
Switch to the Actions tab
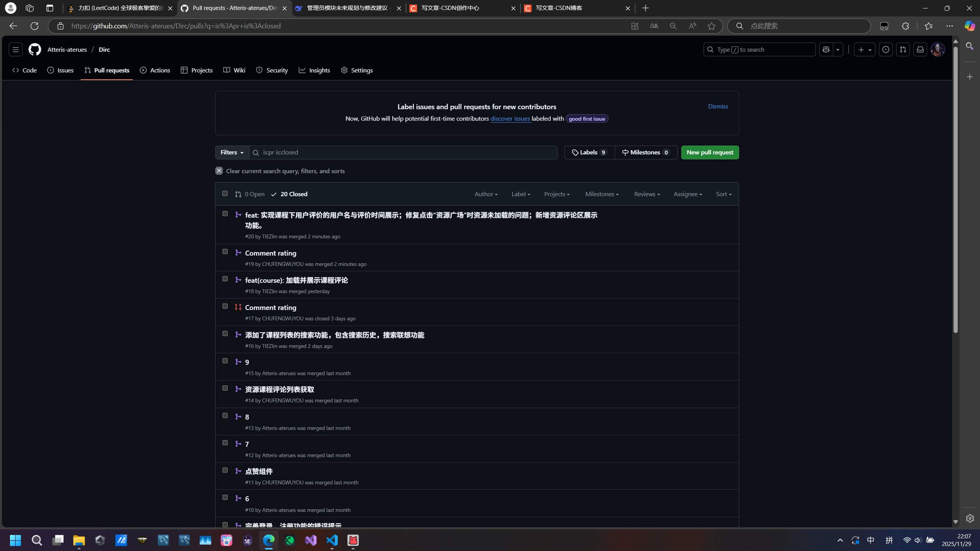[155, 70]
